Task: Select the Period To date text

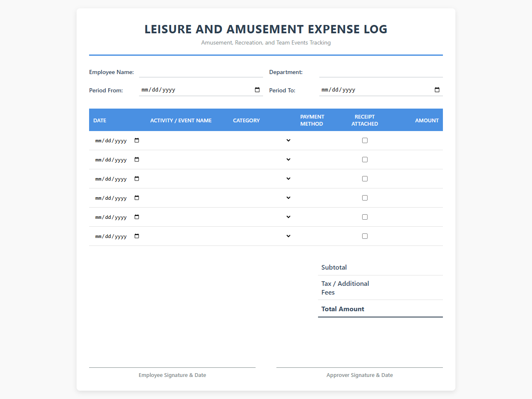Action: click(338, 90)
